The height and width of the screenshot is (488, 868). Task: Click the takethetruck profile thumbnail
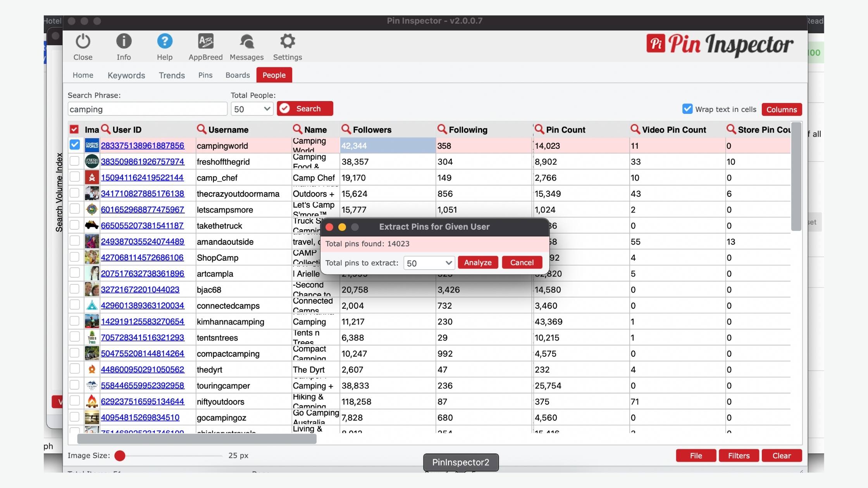click(x=92, y=225)
